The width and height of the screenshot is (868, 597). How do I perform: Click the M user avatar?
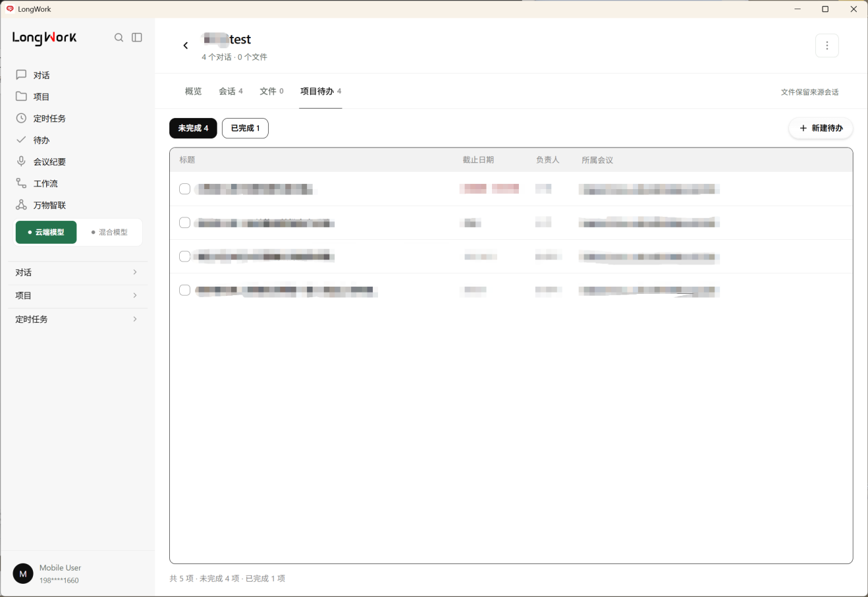pos(23,574)
